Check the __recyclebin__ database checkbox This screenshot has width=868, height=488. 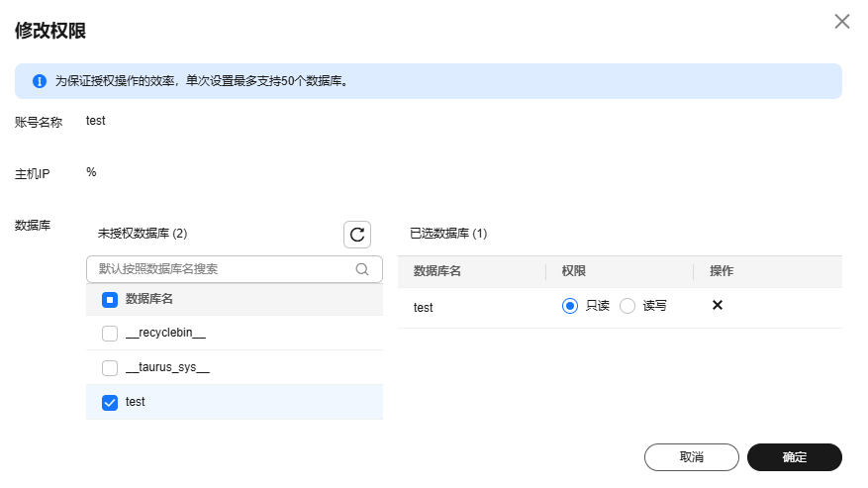110,334
